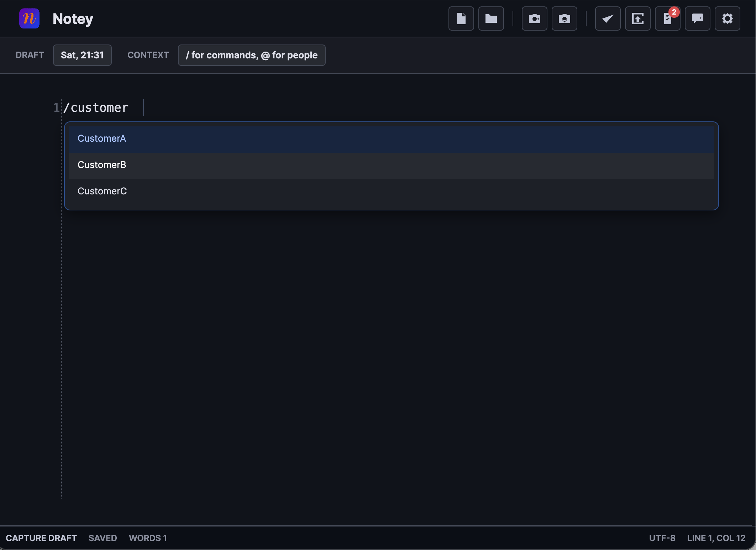
Task: Click WORDS 1 counter in status bar
Action: coord(148,538)
